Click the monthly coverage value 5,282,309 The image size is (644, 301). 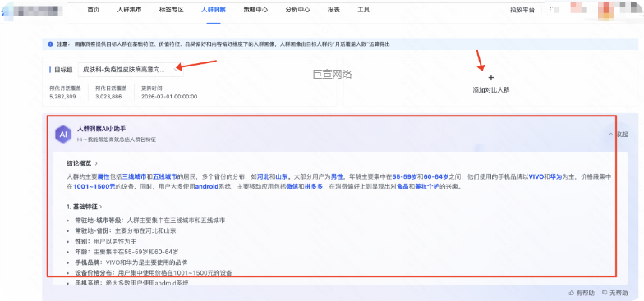pos(62,97)
